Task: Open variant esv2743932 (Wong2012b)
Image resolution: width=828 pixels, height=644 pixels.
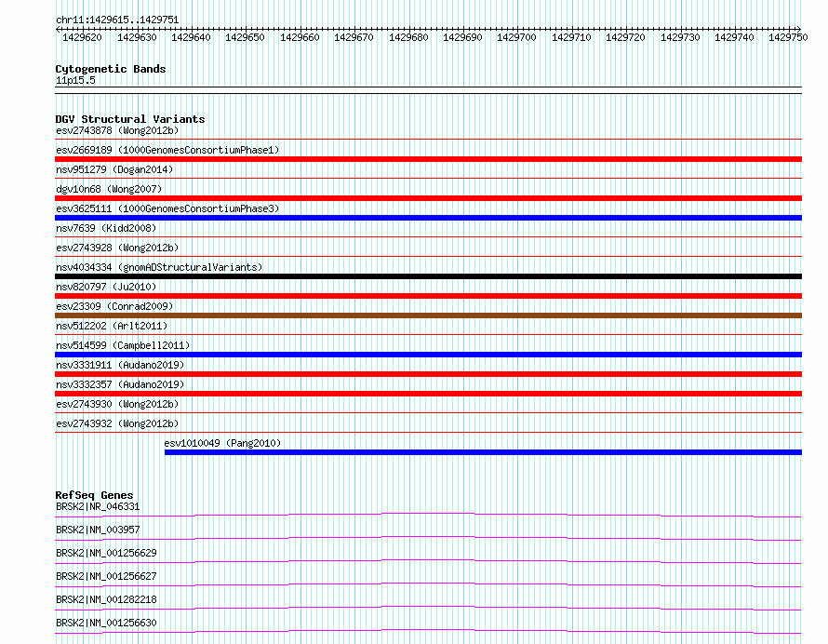Action: (x=117, y=423)
